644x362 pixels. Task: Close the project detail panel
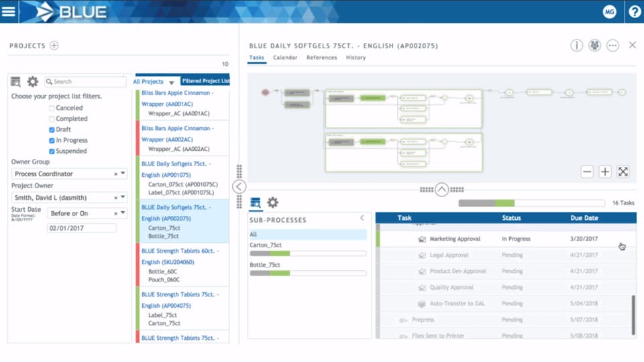633,45
